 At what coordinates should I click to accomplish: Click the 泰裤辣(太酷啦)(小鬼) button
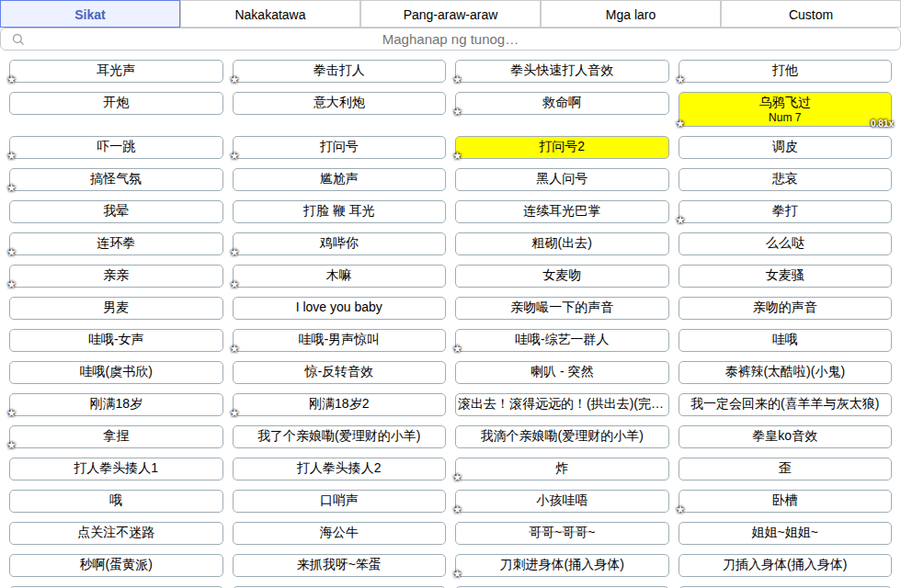tap(785, 372)
